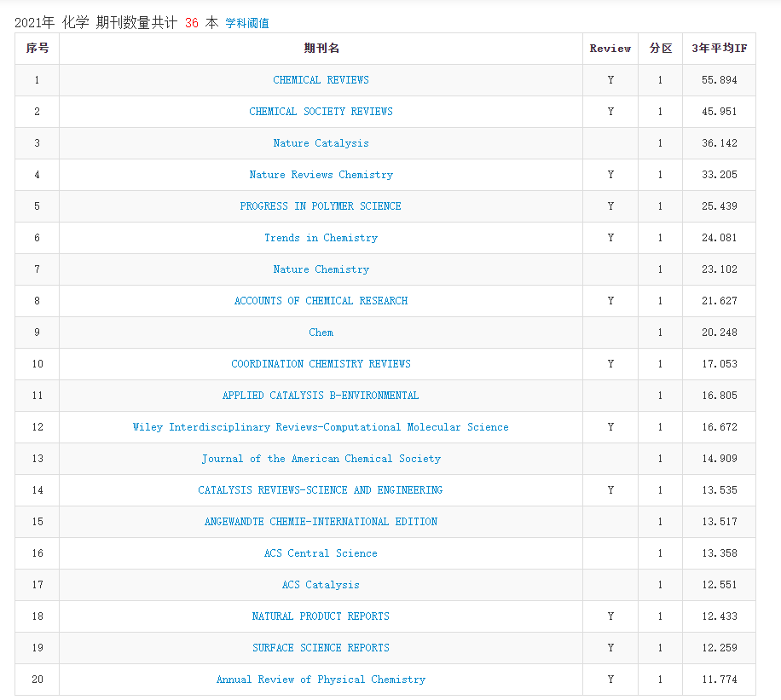Screen dimensions: 781x700
Task: Click the Chem journal link
Action: (x=321, y=333)
